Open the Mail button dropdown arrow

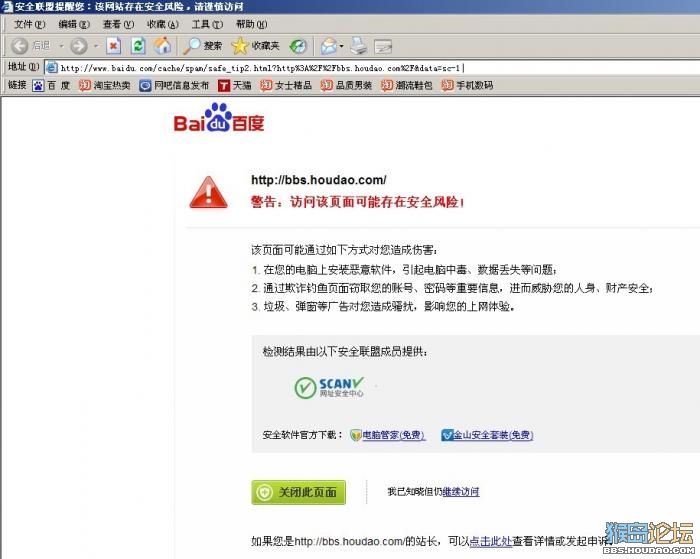[342, 46]
